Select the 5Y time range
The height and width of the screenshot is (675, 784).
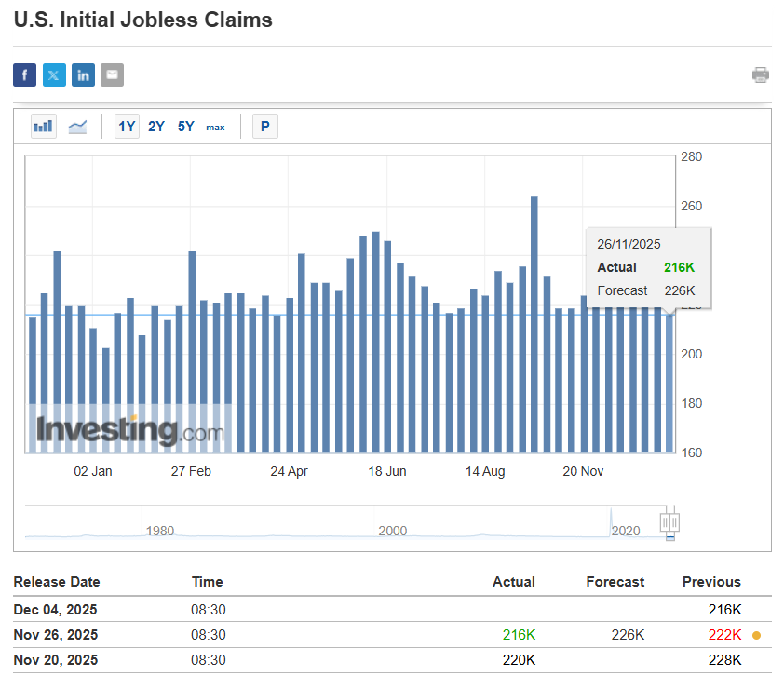186,127
